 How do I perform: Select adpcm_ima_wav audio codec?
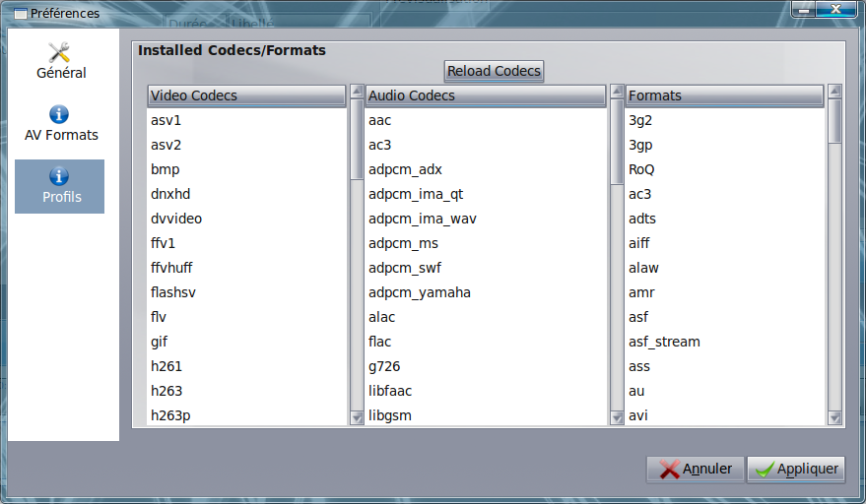[x=486, y=219]
